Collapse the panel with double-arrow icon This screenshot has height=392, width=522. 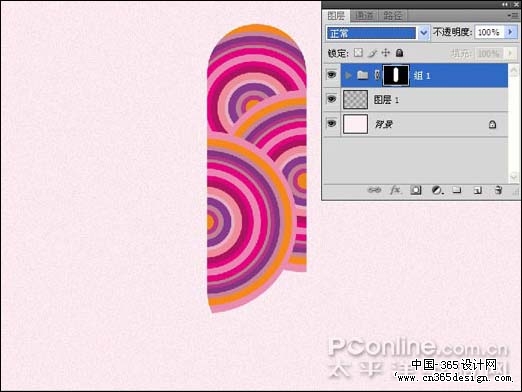[x=505, y=4]
